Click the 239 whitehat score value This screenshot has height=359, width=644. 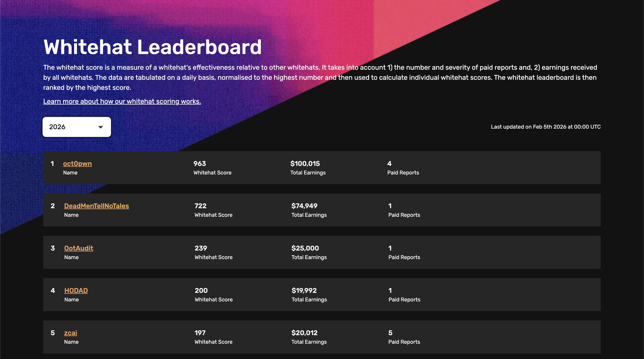[x=201, y=248]
